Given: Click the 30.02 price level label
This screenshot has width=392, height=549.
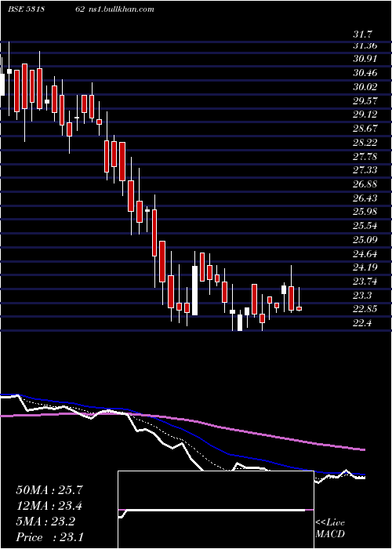Looking at the screenshot, I should pos(365,87).
